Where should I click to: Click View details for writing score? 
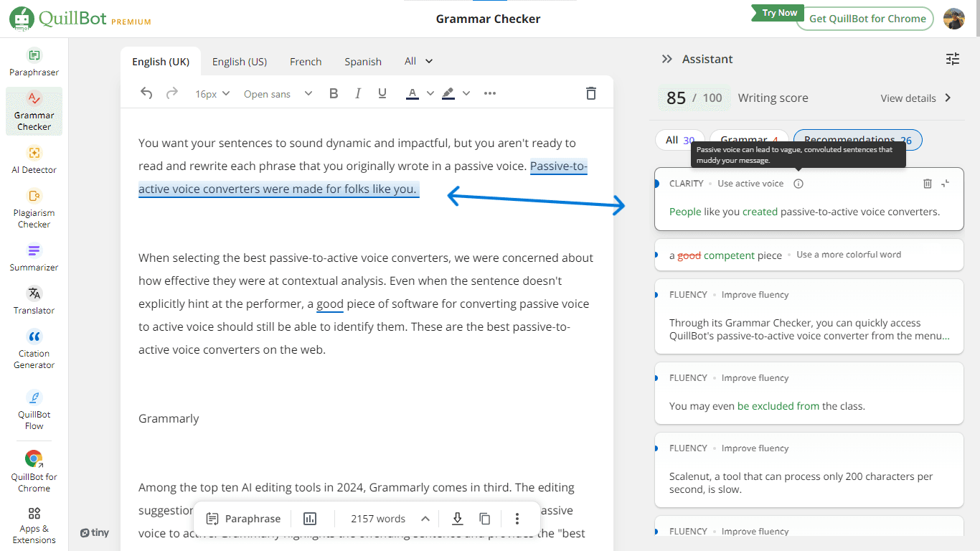click(x=915, y=98)
